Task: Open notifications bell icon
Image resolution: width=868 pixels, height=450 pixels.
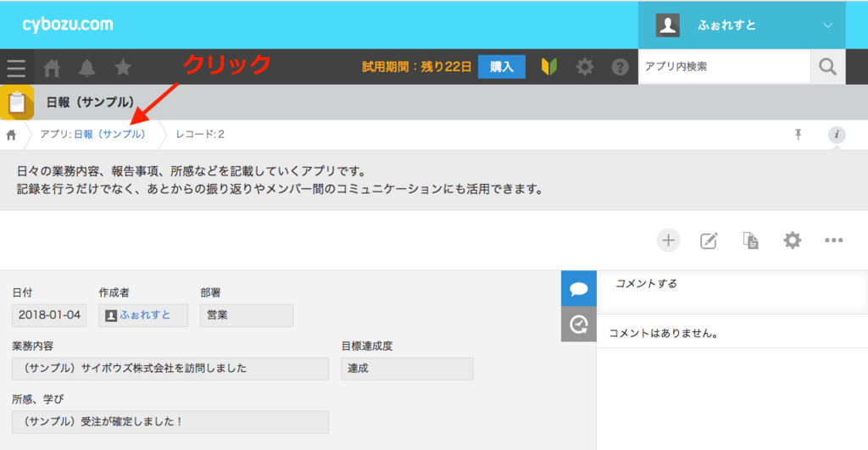Action: (87, 68)
